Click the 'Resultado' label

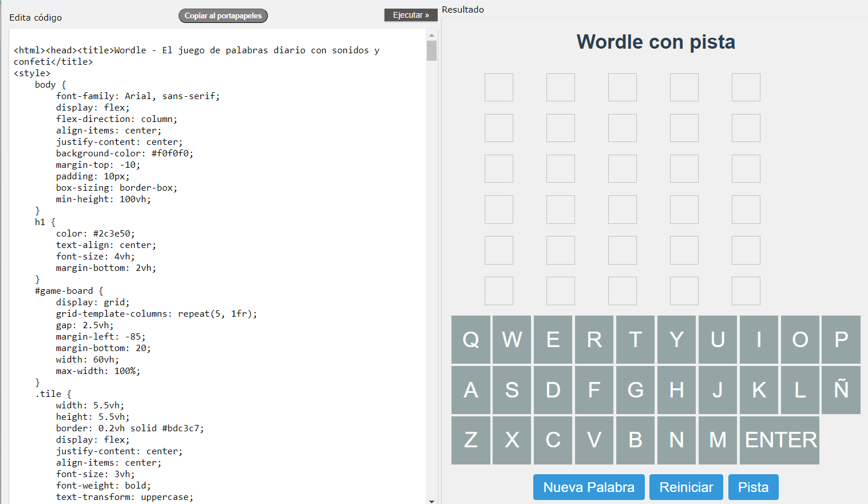(x=463, y=10)
